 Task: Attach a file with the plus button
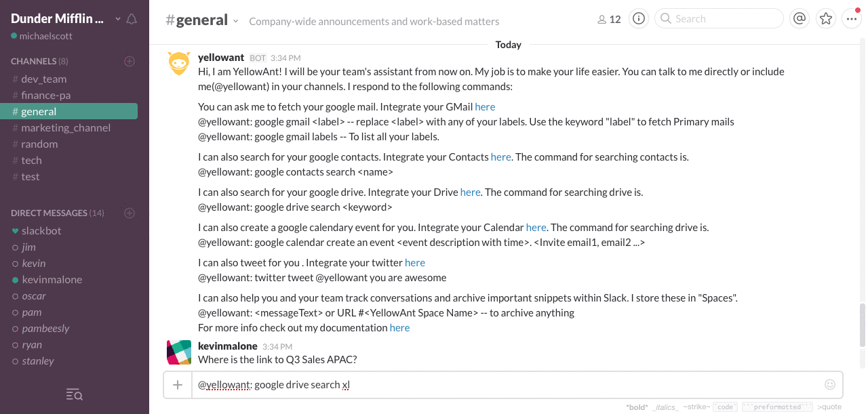178,385
